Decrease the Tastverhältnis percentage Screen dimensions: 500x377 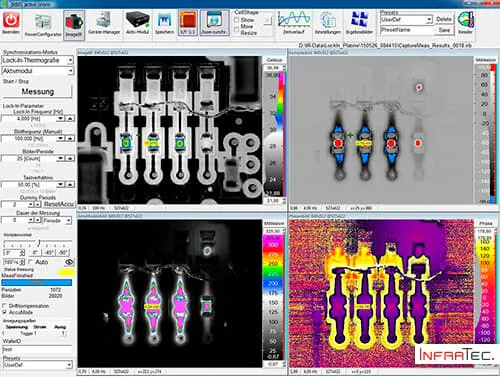[x=60, y=184]
